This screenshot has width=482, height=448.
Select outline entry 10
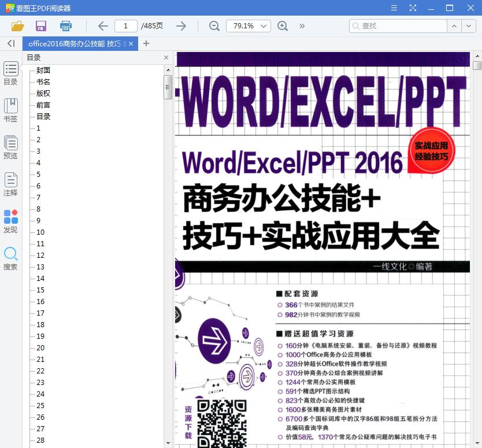click(x=40, y=232)
